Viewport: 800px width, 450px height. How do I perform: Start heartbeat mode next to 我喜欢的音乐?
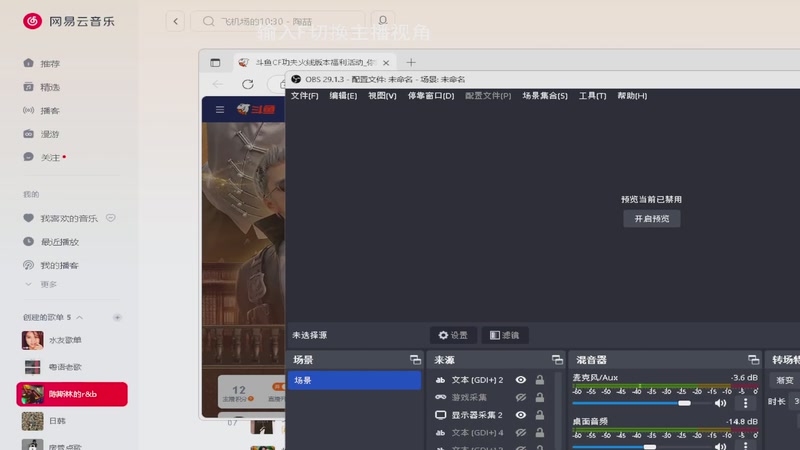(x=111, y=218)
